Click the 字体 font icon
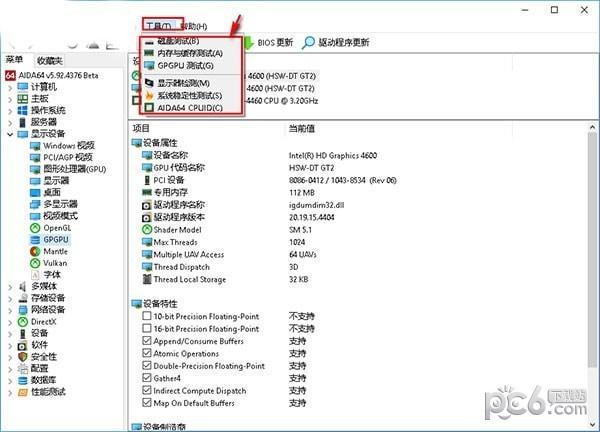The image size is (600, 432). click(x=35, y=275)
